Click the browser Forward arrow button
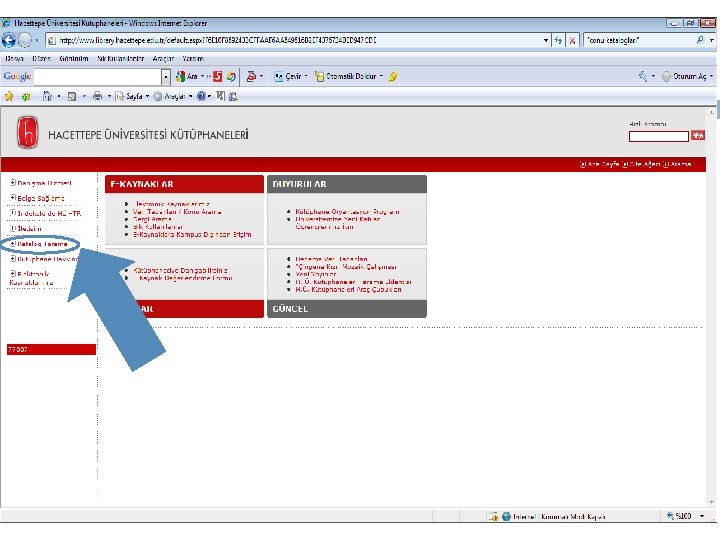 pyautogui.click(x=25, y=40)
